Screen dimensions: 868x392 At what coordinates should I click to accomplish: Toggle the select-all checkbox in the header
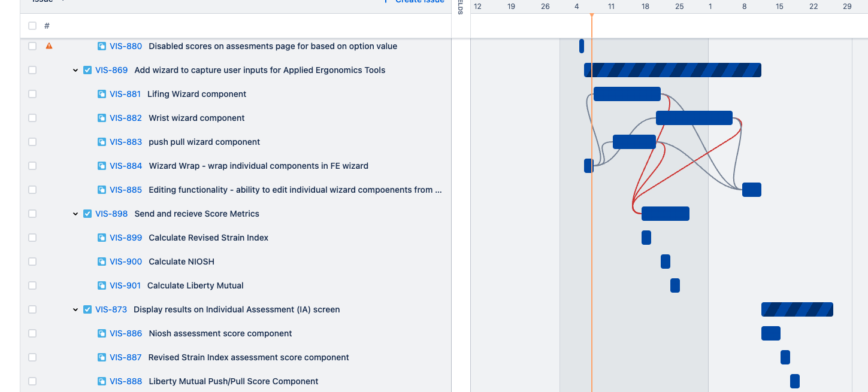tap(32, 26)
